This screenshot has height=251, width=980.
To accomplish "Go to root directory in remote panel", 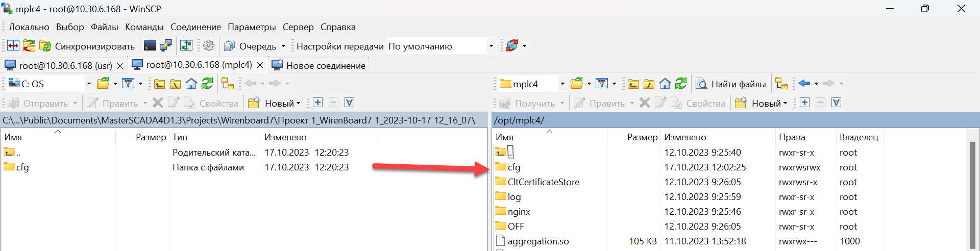I will [649, 84].
